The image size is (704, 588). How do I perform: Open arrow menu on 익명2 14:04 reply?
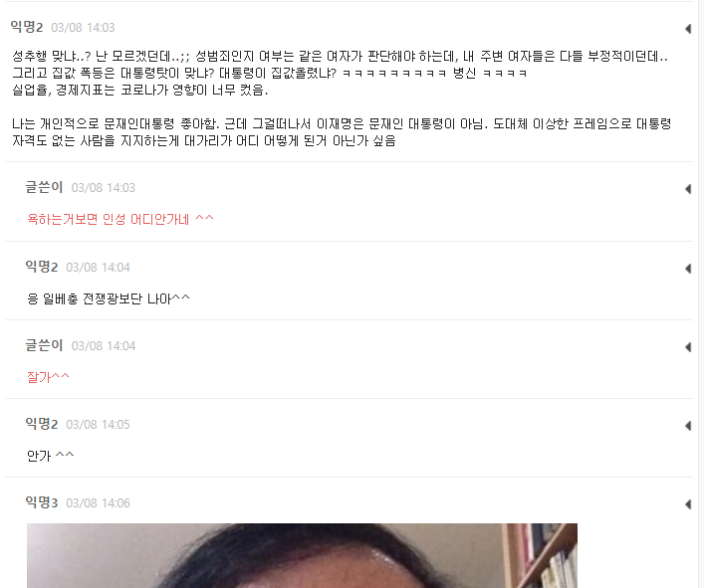click(x=688, y=269)
